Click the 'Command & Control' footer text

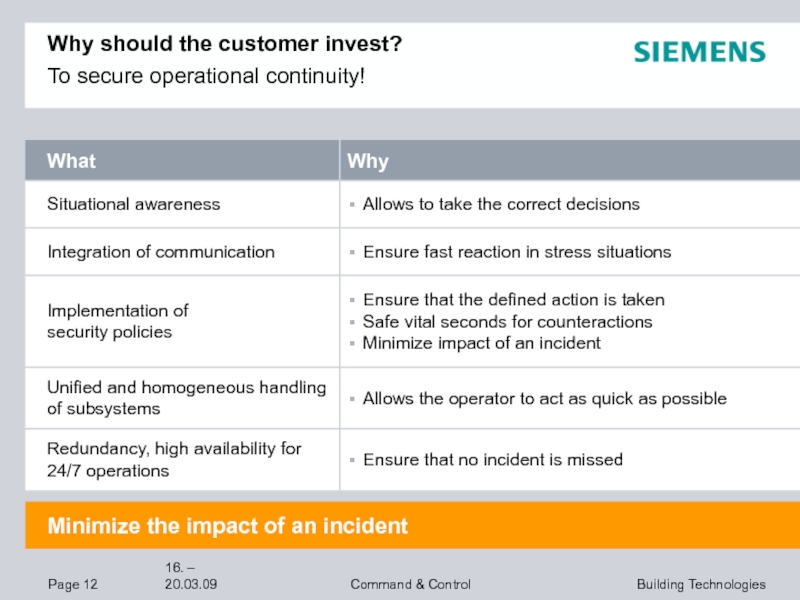[x=411, y=584]
